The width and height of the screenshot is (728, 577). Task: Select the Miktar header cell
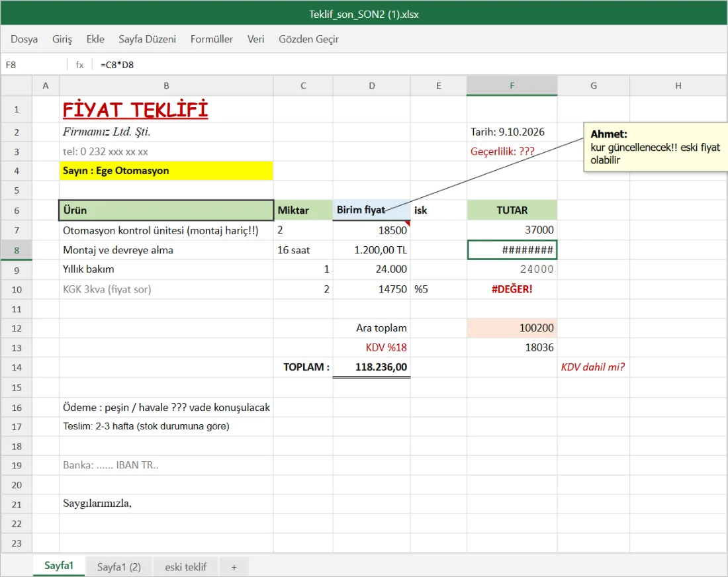coord(303,210)
